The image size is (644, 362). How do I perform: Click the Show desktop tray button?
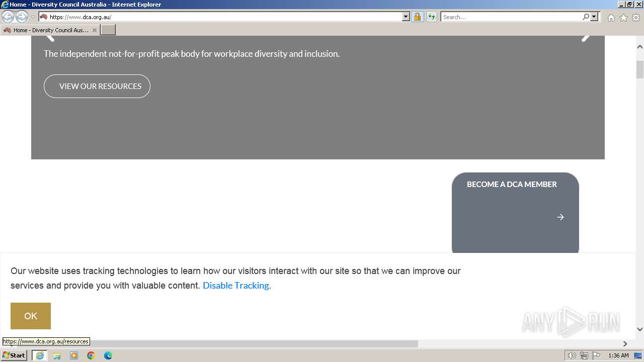tap(638, 355)
